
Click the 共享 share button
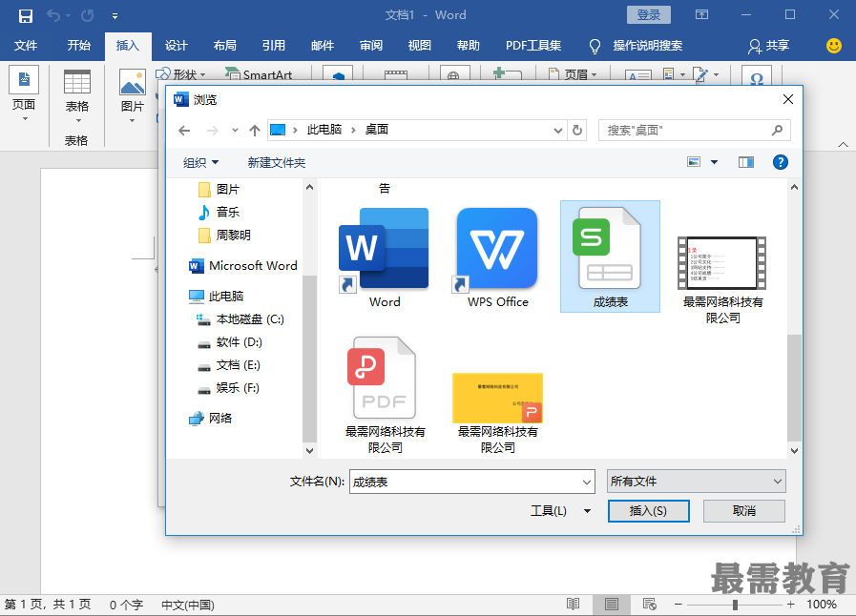click(x=768, y=46)
